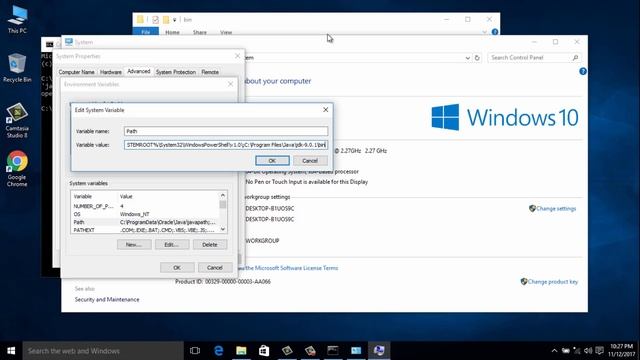The height and width of the screenshot is (360, 640).
Task: Select the PATHEXT system variable row
Action: click(145, 230)
